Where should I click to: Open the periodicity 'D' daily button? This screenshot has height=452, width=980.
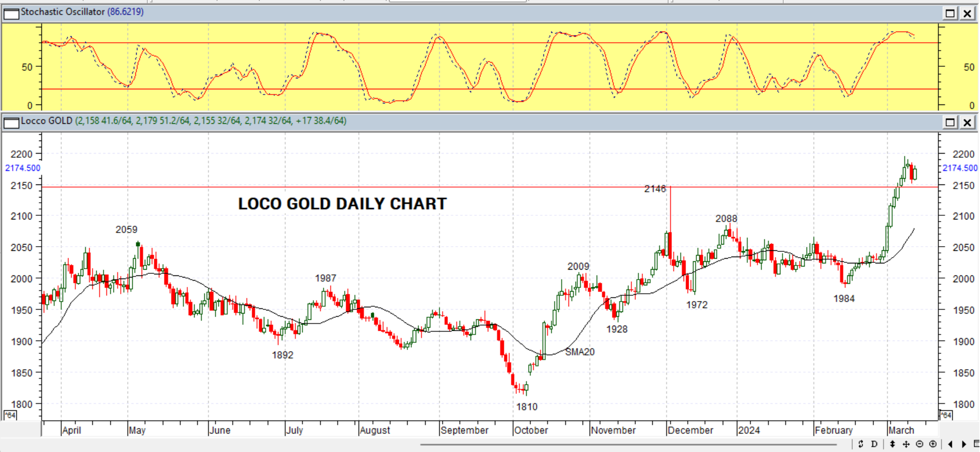(875, 444)
